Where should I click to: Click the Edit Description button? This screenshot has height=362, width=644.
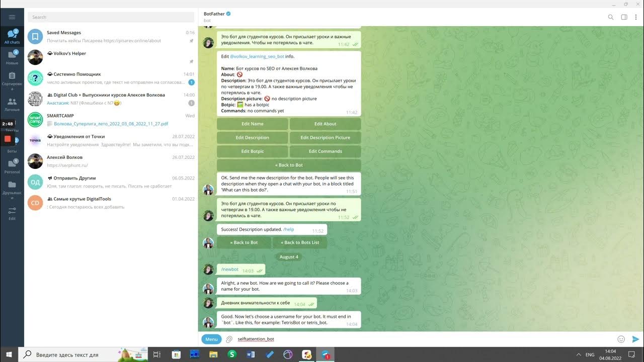(253, 137)
